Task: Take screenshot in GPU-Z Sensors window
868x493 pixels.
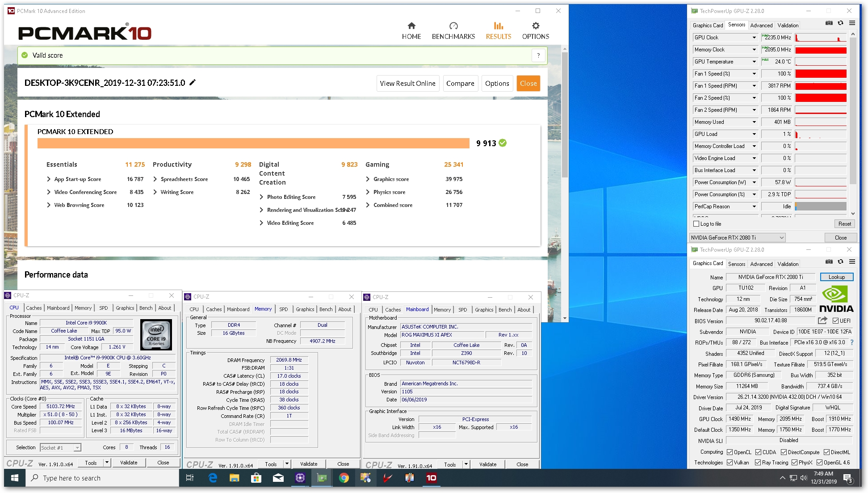Action: pyautogui.click(x=829, y=23)
